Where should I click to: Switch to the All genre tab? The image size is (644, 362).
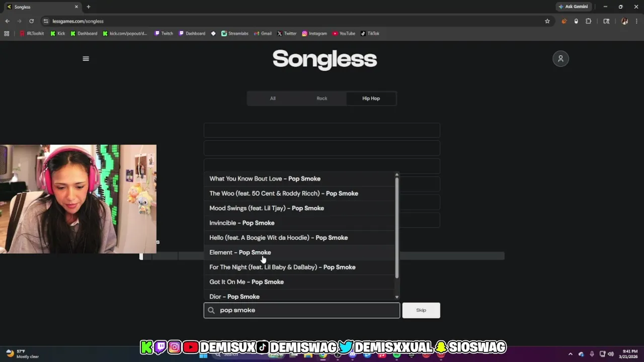point(273,99)
